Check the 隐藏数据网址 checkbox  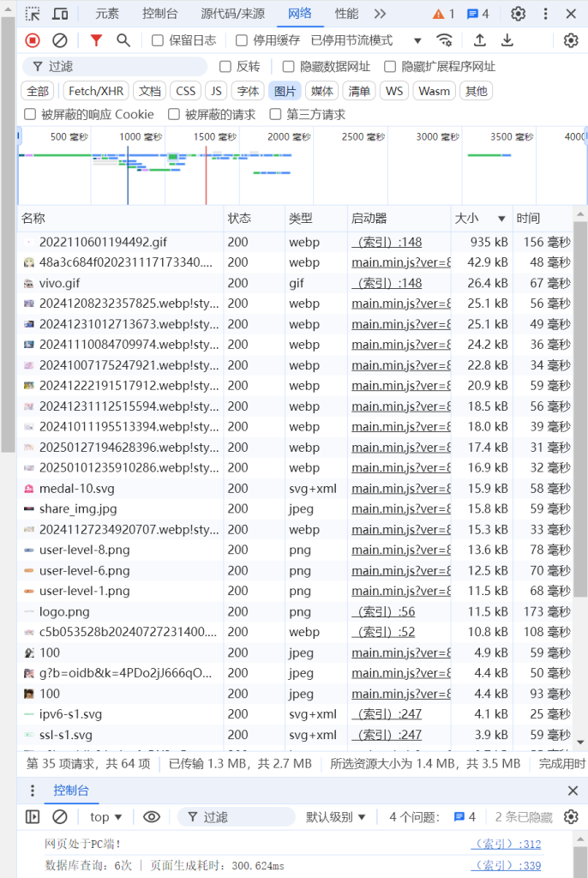[288, 67]
